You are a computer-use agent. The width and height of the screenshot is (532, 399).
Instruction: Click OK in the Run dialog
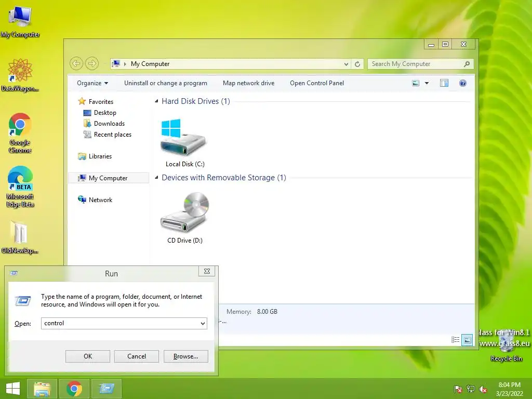click(x=88, y=356)
